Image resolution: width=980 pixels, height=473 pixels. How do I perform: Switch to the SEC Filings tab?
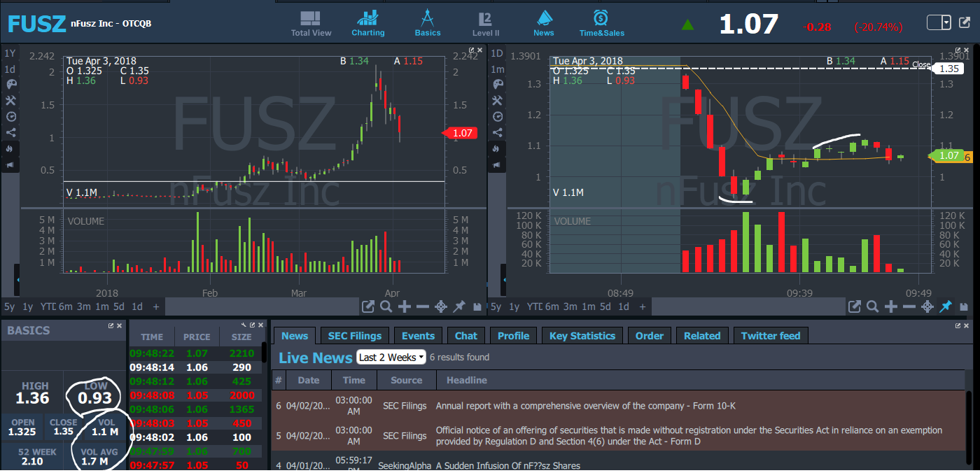click(x=355, y=336)
